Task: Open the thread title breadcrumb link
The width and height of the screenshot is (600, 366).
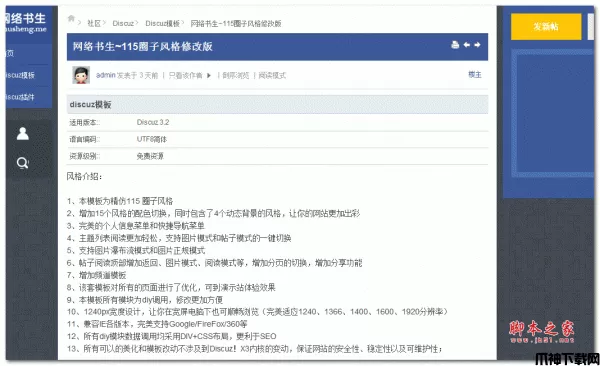Action: (x=236, y=23)
